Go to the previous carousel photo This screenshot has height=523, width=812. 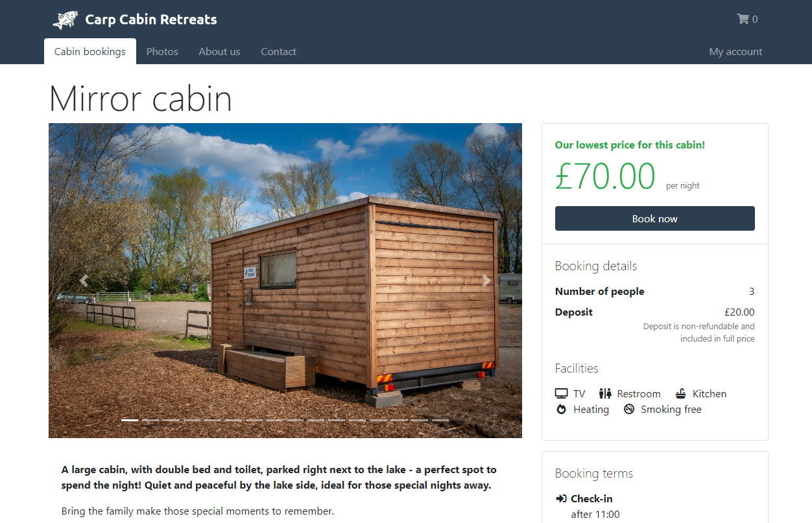pyautogui.click(x=84, y=281)
